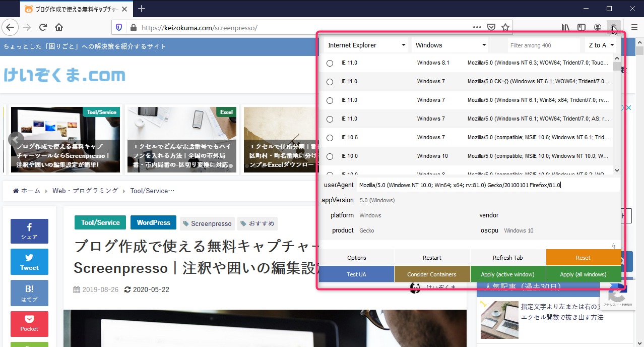
Task: Click the orange Reset button
Action: pyautogui.click(x=584, y=258)
